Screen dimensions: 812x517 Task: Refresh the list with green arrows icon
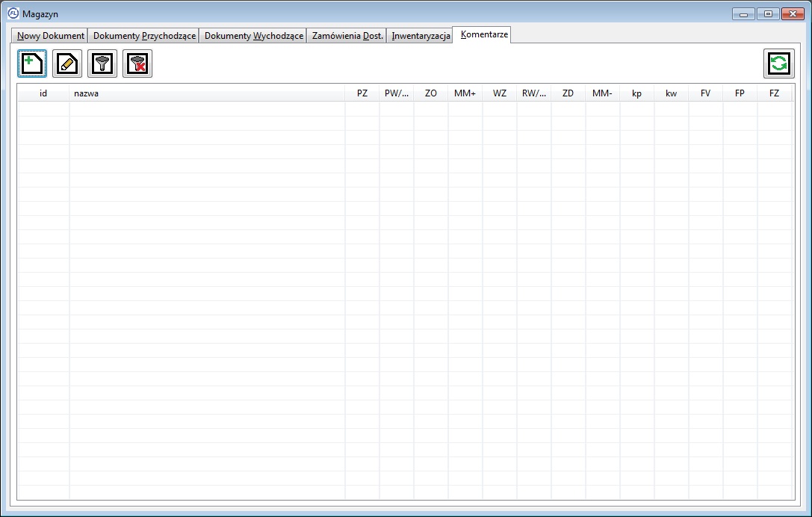point(779,64)
